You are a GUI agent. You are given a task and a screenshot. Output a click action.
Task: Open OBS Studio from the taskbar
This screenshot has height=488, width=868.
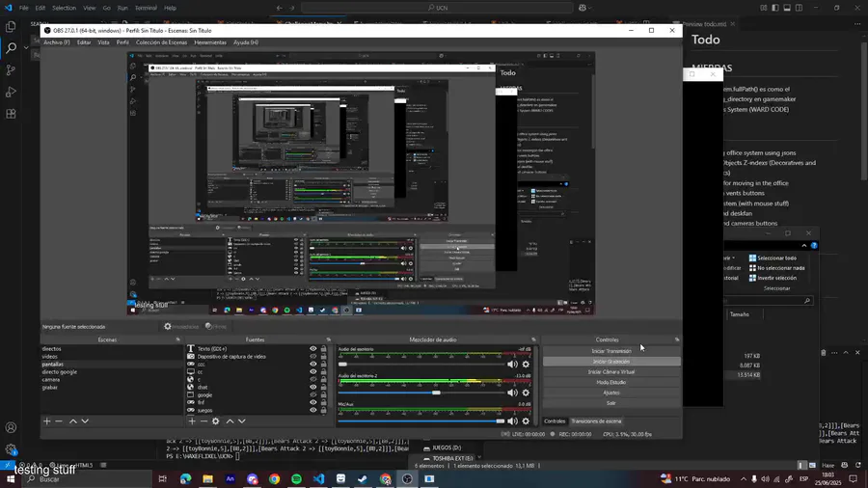tap(407, 478)
